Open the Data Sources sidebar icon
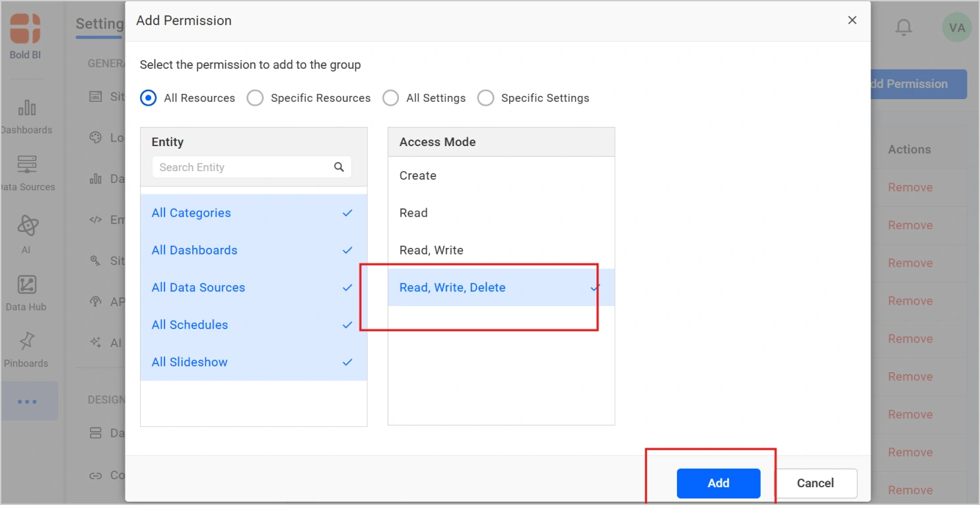980x505 pixels. 27,164
